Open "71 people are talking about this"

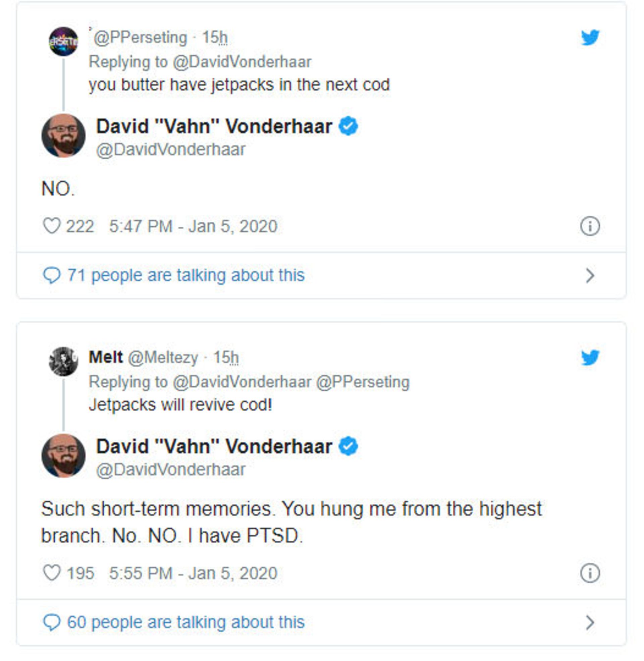coord(186,275)
